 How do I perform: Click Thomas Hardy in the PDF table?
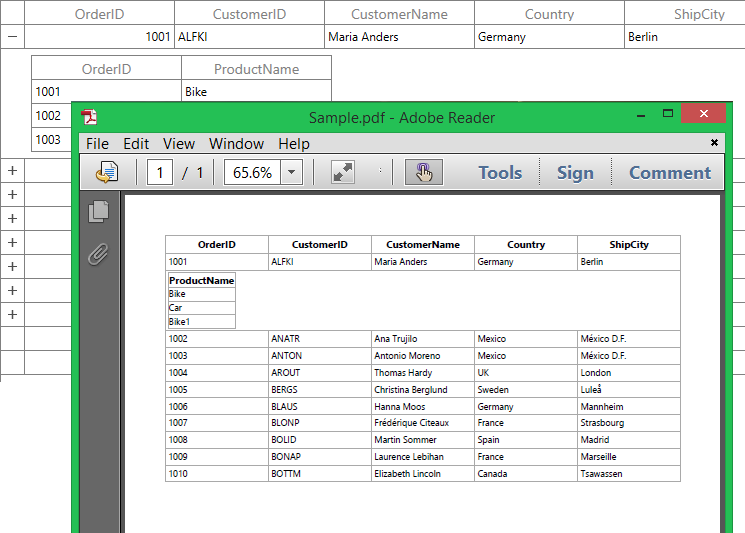tap(403, 372)
